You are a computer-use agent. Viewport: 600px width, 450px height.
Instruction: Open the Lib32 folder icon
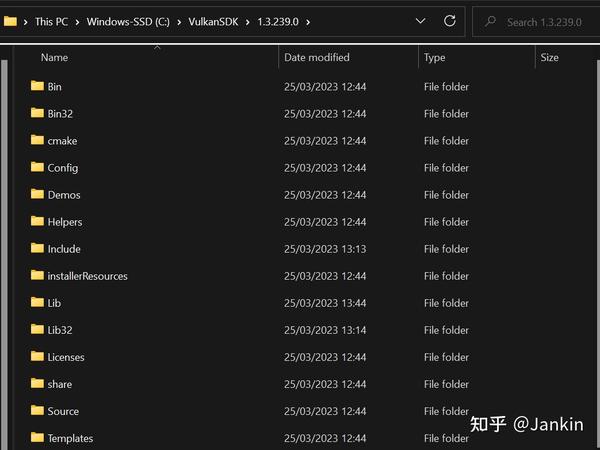pyautogui.click(x=37, y=329)
